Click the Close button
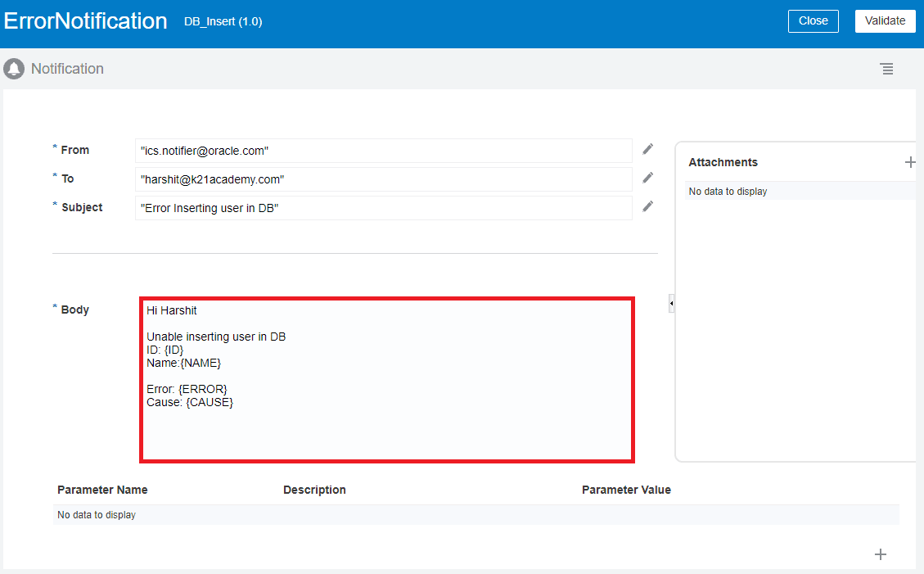Image resolution: width=924 pixels, height=574 pixels. point(813,20)
